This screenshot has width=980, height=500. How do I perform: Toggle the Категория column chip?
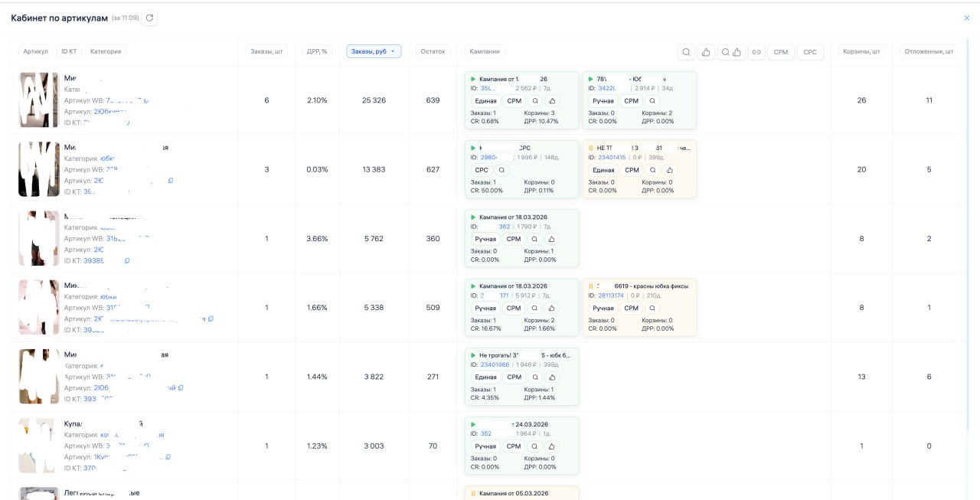pyautogui.click(x=106, y=51)
